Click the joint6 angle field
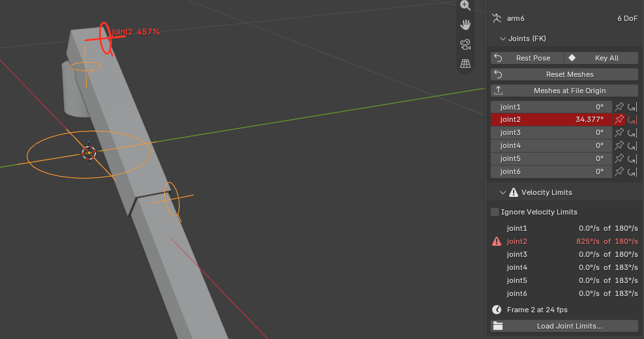The height and width of the screenshot is (339, 644). click(x=551, y=171)
